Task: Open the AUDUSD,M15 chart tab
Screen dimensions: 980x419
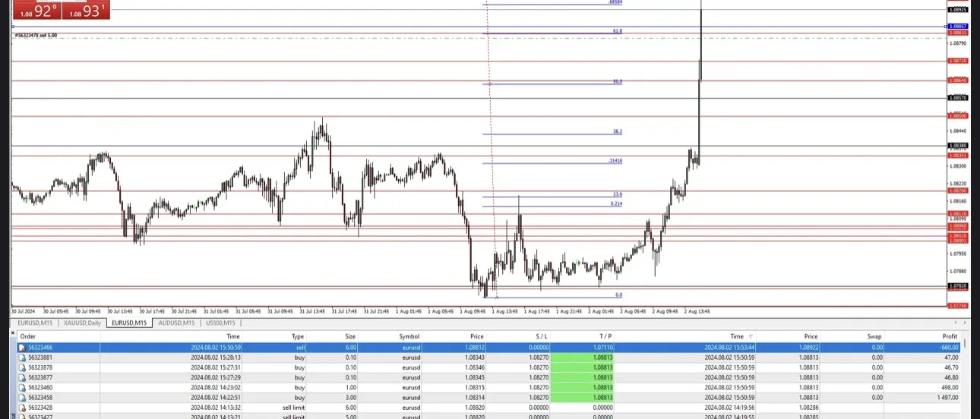Action: pos(175,323)
